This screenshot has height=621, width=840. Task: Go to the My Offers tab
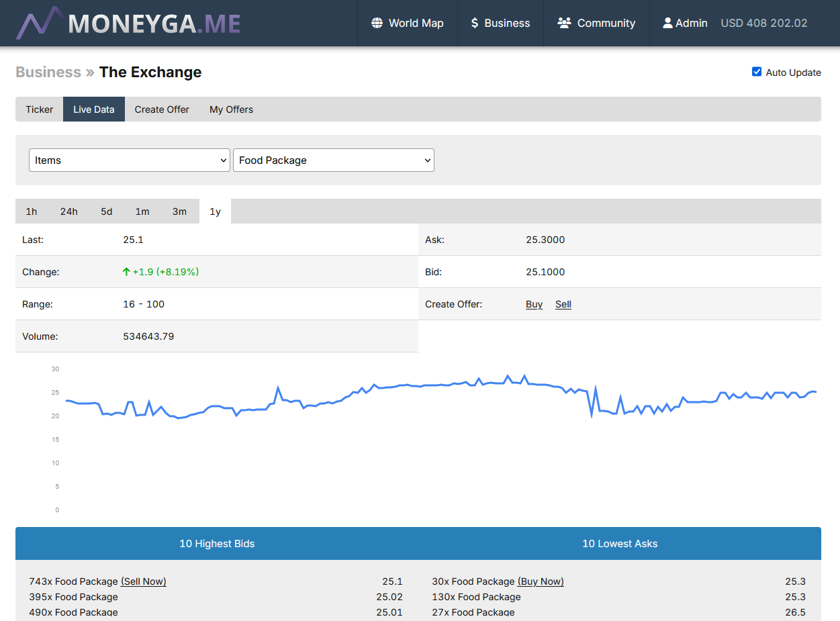(231, 109)
